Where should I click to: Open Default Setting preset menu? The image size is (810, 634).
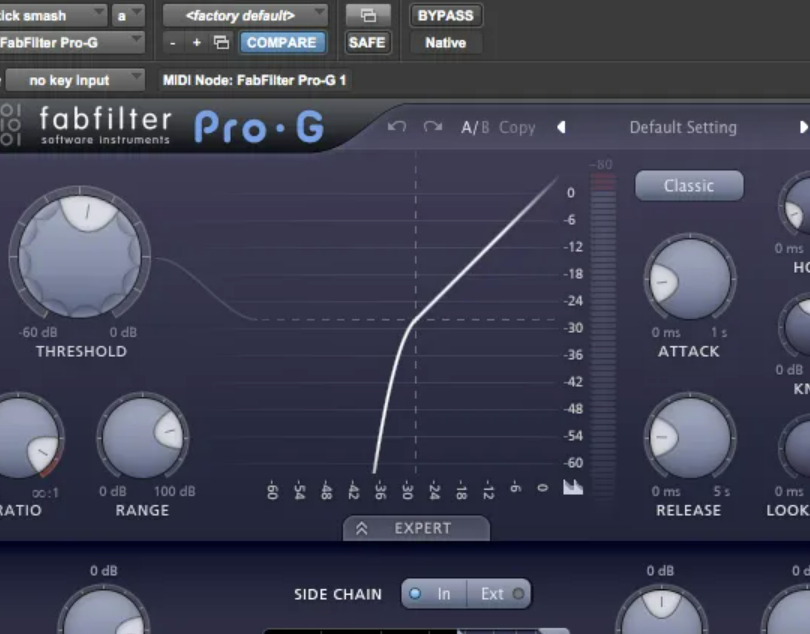tap(683, 127)
